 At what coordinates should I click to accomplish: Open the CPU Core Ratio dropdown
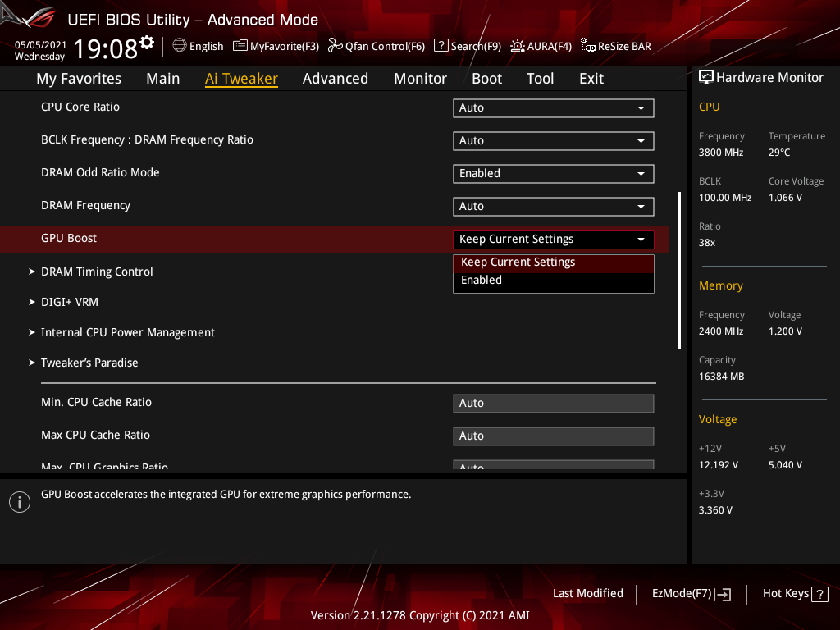click(x=554, y=107)
